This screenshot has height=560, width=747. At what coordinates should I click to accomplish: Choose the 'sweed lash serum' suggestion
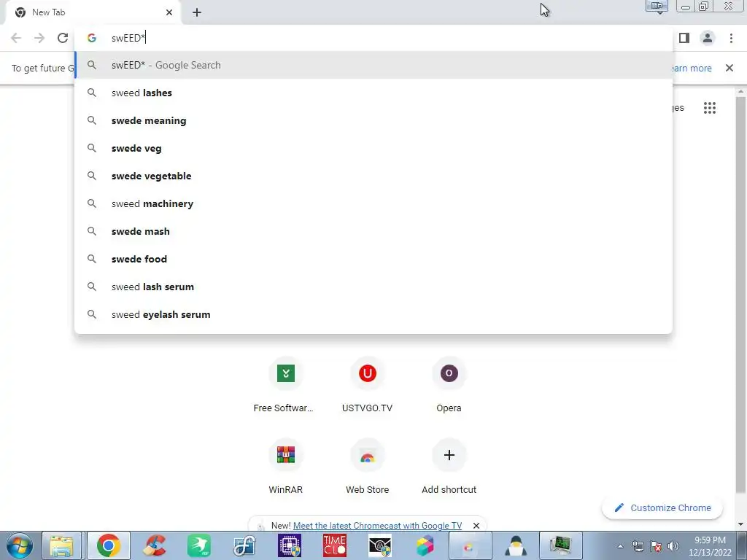(373, 287)
